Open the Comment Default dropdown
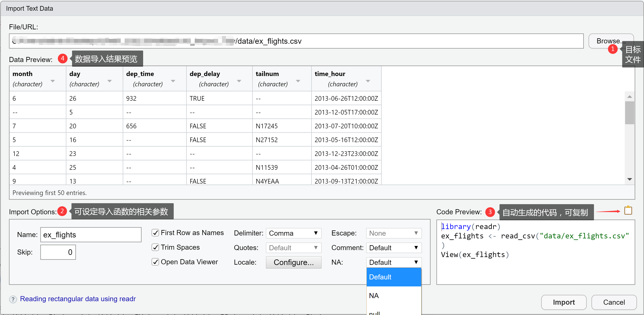 click(x=394, y=248)
